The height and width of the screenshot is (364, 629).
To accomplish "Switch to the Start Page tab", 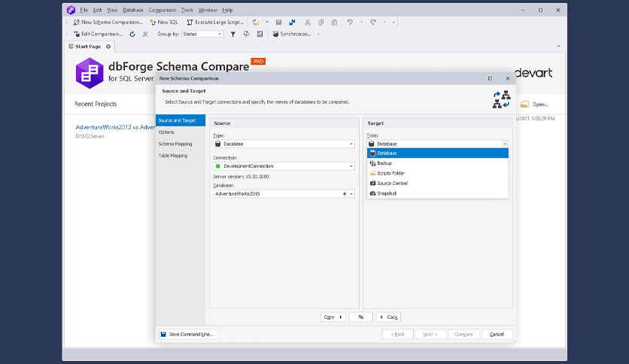I will click(87, 47).
